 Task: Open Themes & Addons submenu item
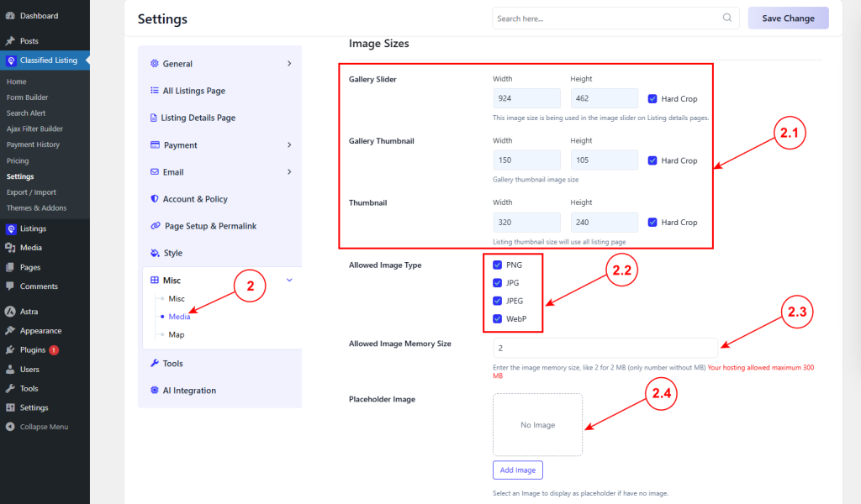point(36,207)
